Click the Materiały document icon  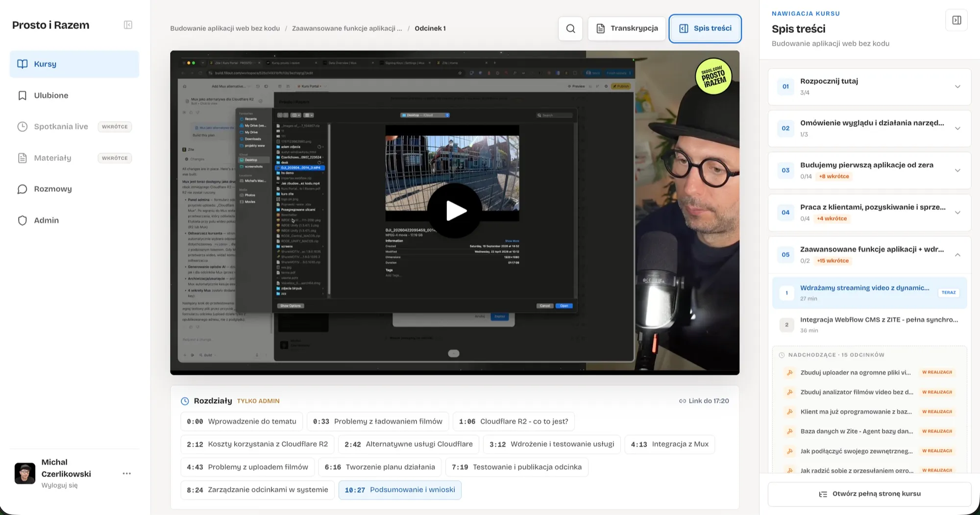[x=23, y=158]
